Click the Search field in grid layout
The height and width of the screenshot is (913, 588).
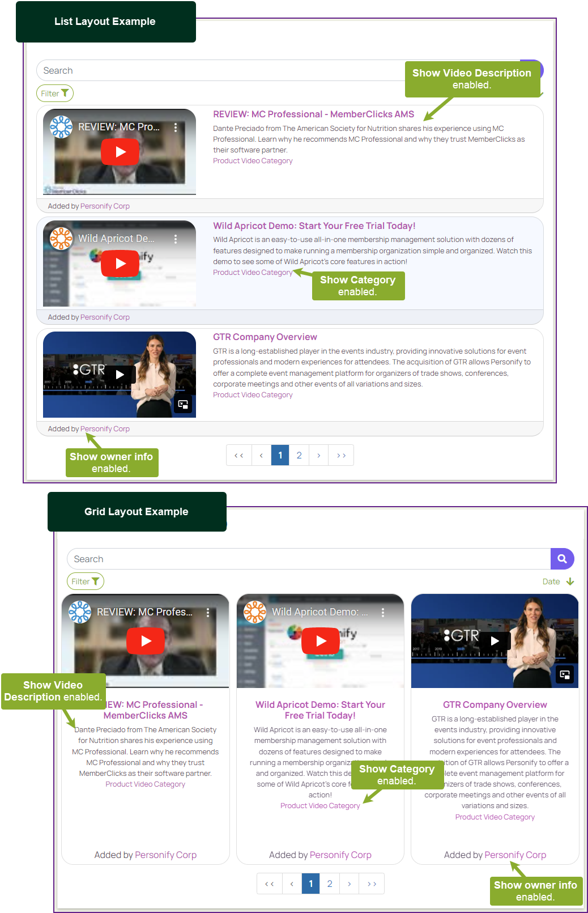[309, 559]
